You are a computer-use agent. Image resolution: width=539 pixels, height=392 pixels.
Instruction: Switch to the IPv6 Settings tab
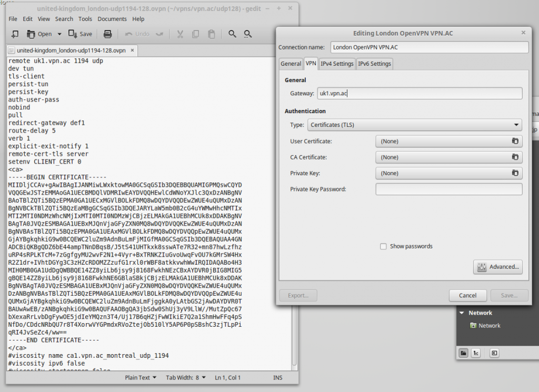pyautogui.click(x=374, y=64)
